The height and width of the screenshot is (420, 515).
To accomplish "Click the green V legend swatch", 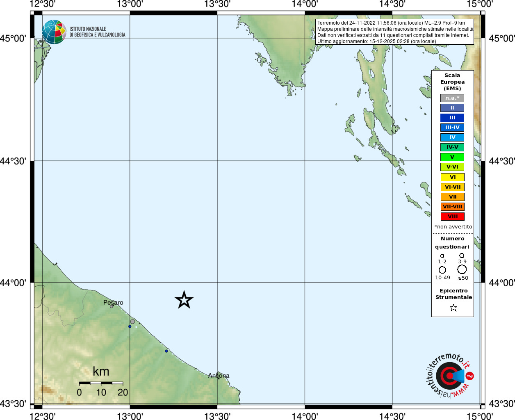I will [452, 157].
